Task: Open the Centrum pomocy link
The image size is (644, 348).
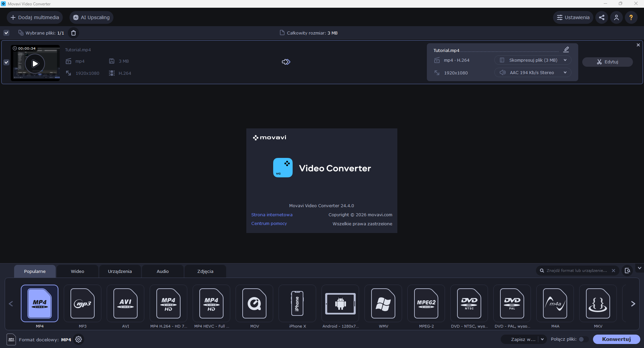Action: click(269, 224)
